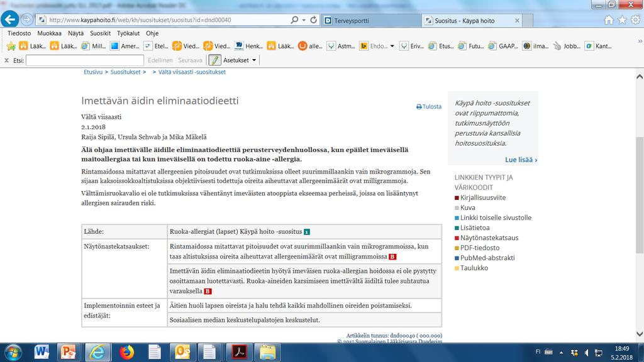644x362 pixels.
Task: Open Asetukset dropdown in find bar
Action: coord(240,60)
